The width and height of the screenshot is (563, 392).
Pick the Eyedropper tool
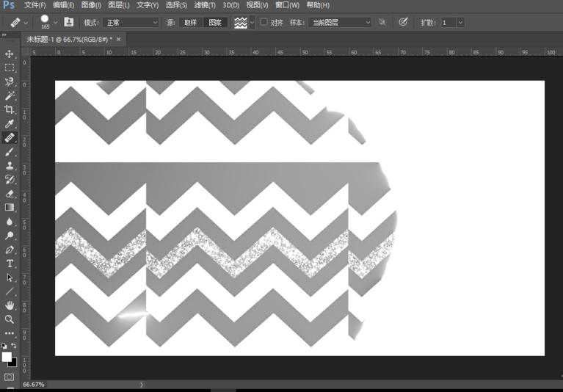10,123
